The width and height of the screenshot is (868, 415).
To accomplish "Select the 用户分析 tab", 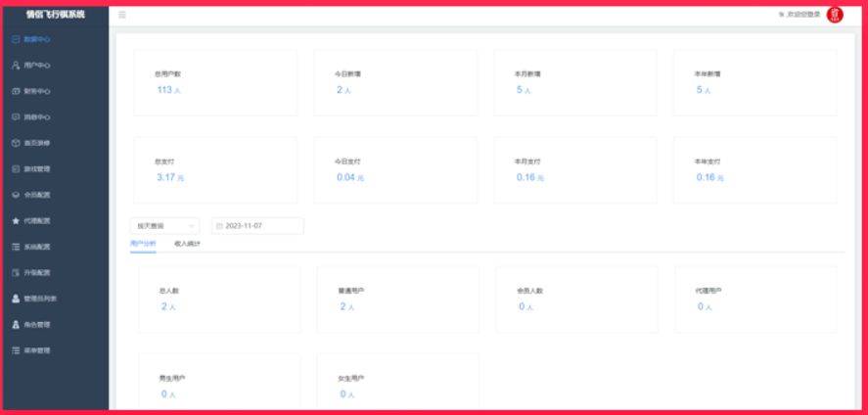I will pyautogui.click(x=143, y=244).
